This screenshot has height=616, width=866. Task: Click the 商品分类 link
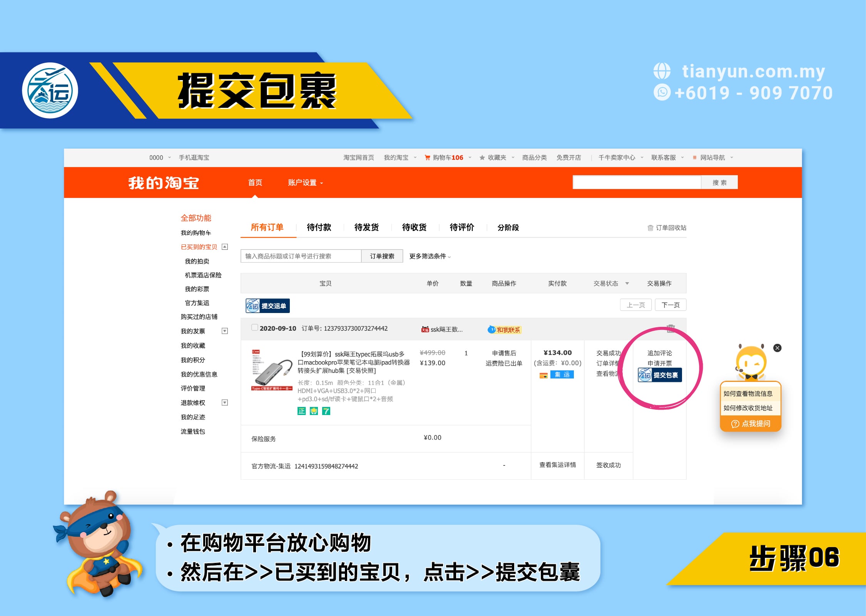pyautogui.click(x=534, y=157)
